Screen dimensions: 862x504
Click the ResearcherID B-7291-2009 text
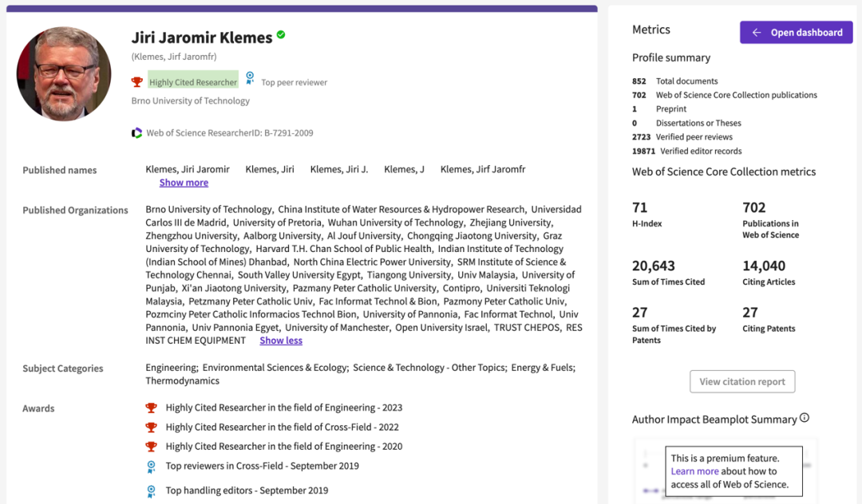pos(230,133)
